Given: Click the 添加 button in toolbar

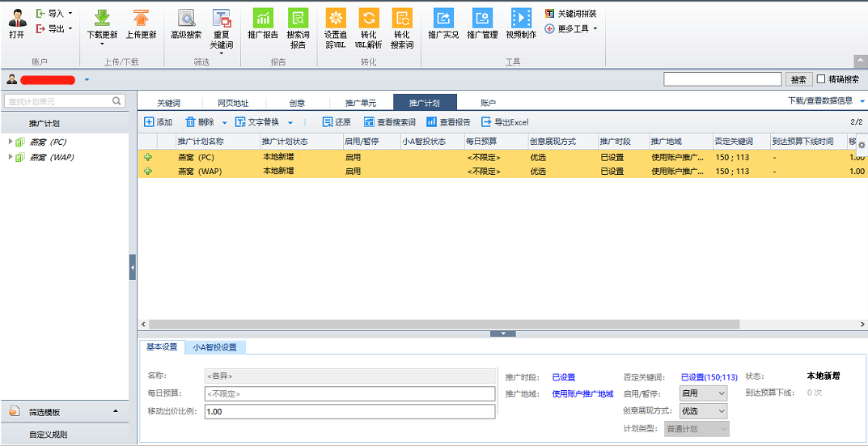Looking at the screenshot, I should 158,122.
